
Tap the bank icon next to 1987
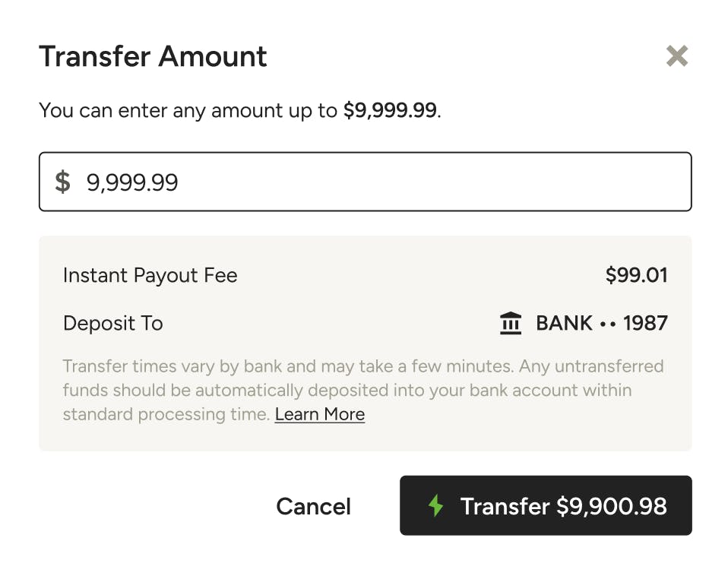pos(511,322)
